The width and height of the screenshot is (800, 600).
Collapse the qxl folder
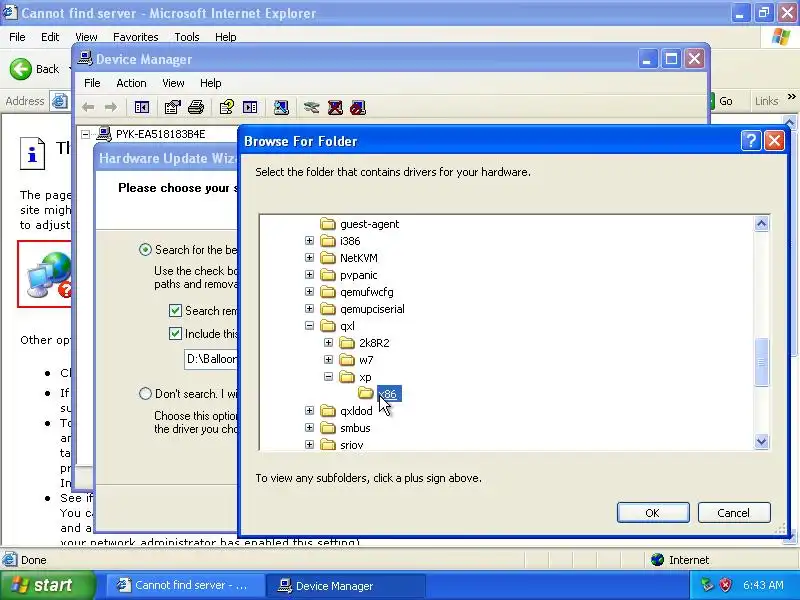coord(309,326)
